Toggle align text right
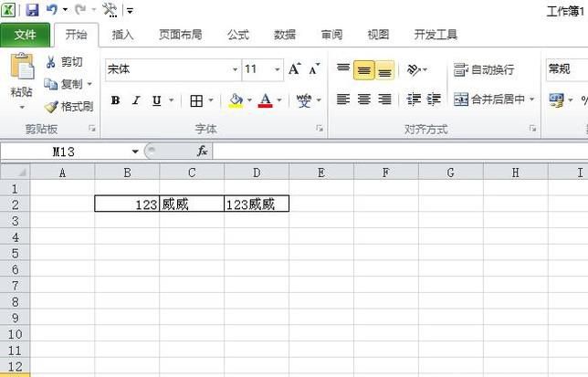 pyautogui.click(x=384, y=99)
